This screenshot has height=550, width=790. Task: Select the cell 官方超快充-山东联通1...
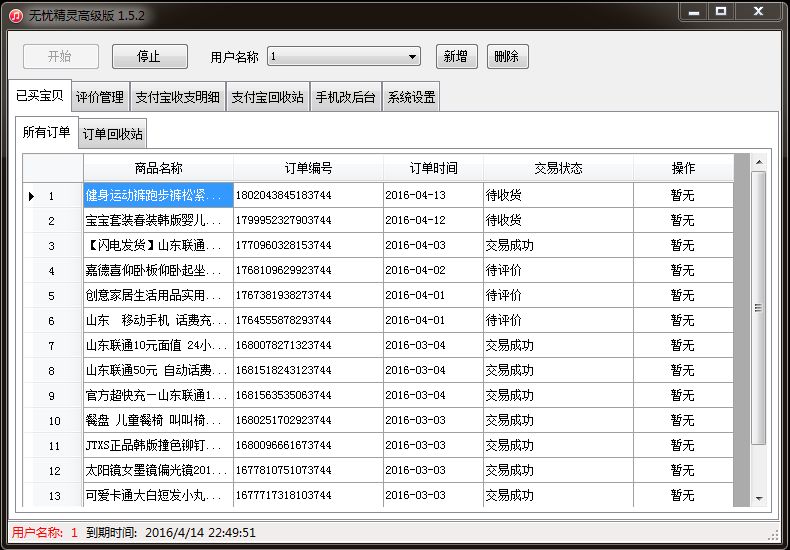(x=158, y=395)
